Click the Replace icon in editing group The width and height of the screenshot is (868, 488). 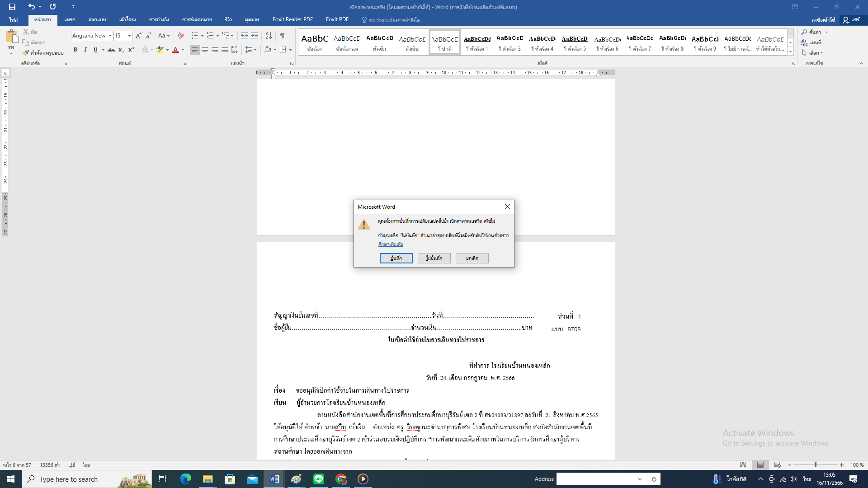804,42
